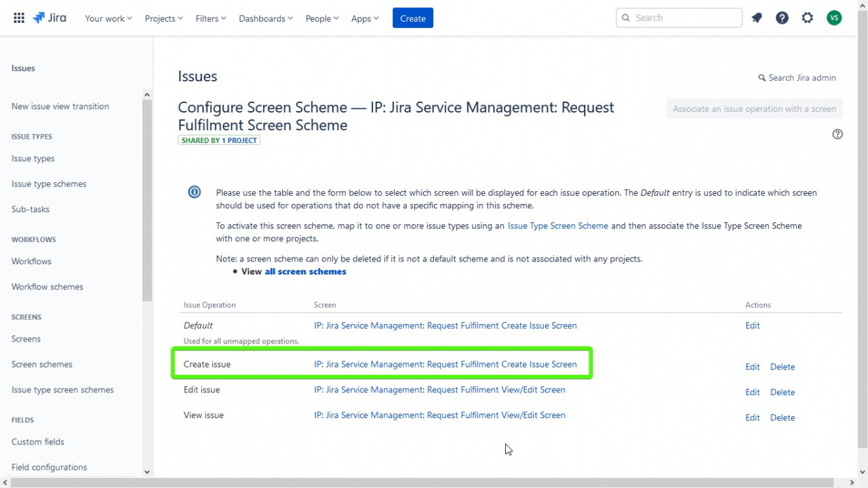Open Screens in sidebar
Viewport: 868px width, 488px height.
coord(26,339)
